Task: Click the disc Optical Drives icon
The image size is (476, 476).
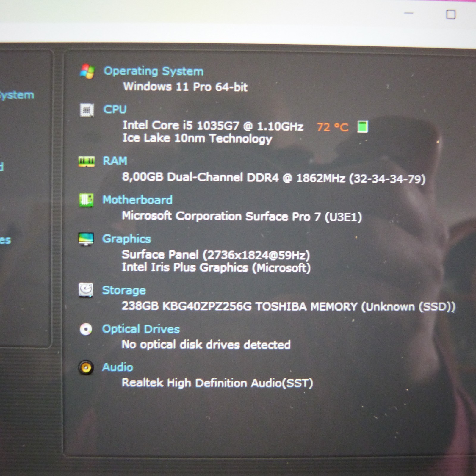Action: [86, 329]
